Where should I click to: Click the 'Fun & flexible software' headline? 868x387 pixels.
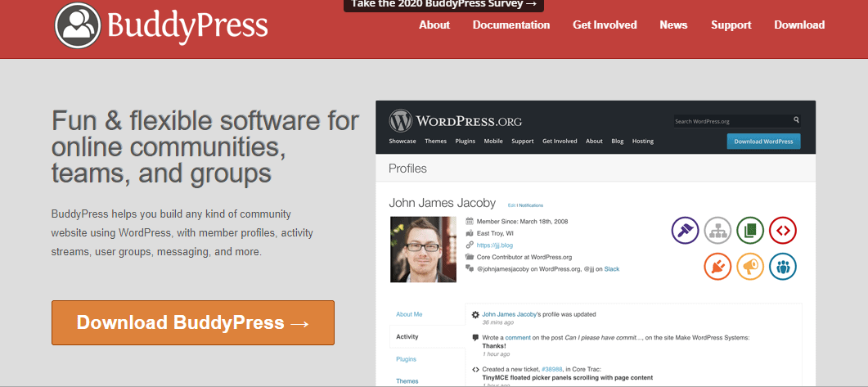205,147
